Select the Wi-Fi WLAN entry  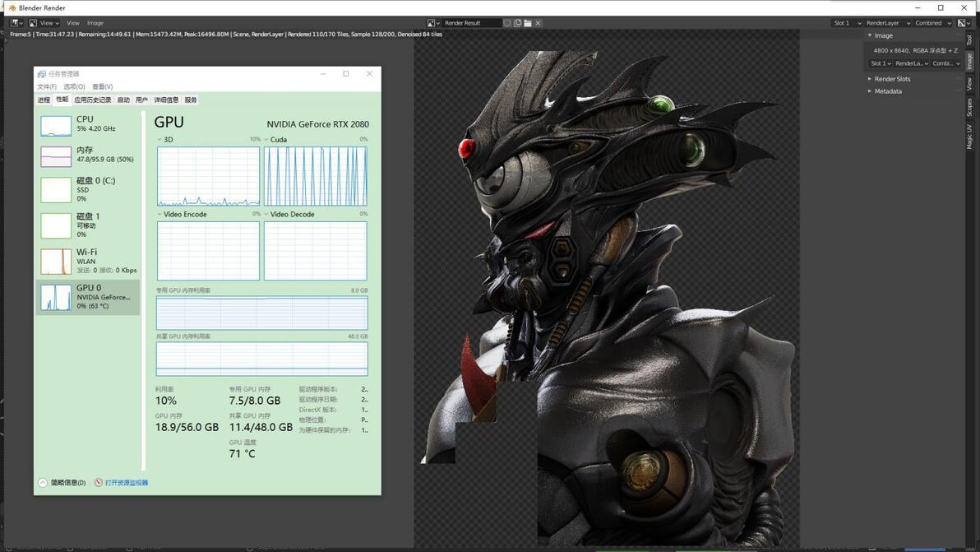pos(88,261)
